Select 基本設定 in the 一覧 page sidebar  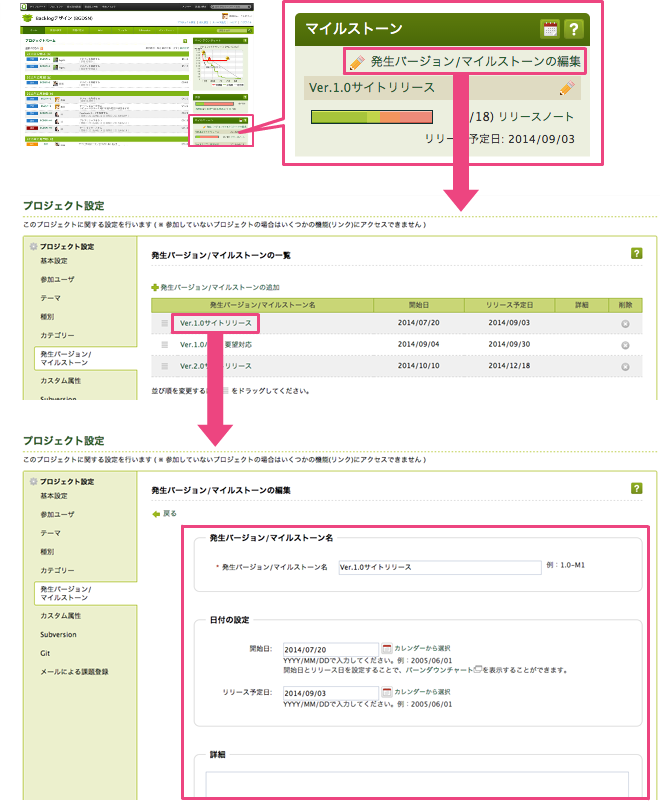[x=54, y=261]
